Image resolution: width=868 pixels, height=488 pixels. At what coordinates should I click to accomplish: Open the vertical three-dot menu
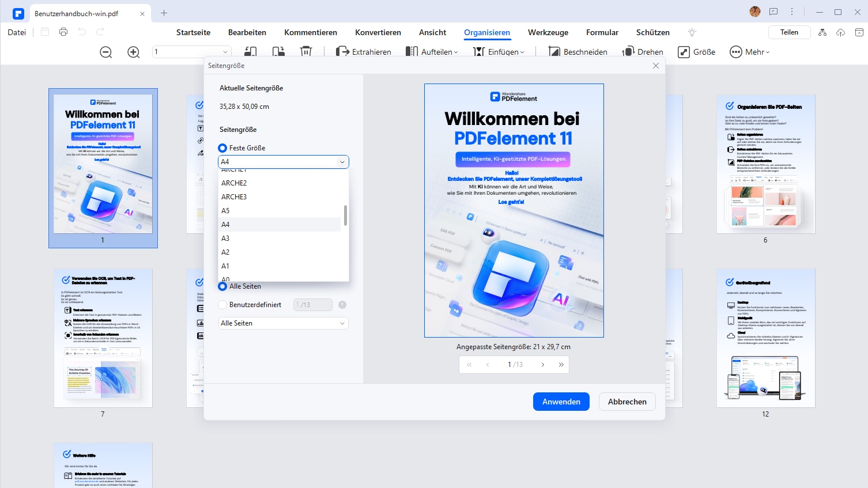(792, 12)
